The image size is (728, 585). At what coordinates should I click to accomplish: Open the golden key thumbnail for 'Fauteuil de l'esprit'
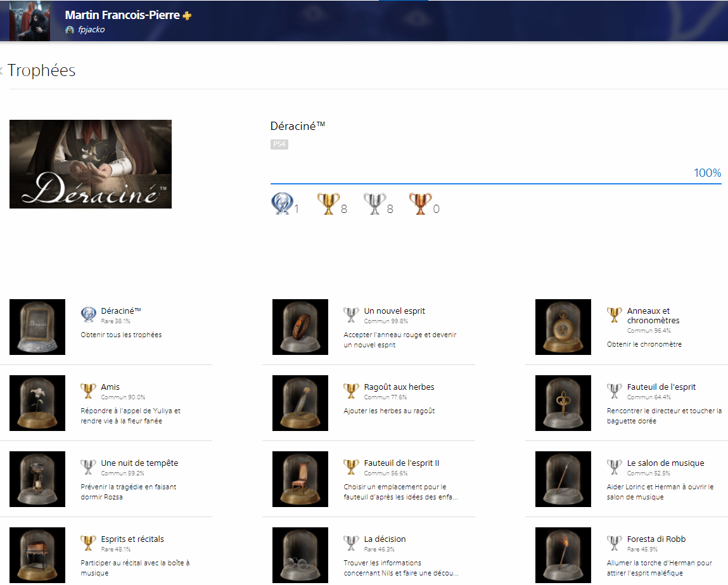tap(563, 403)
